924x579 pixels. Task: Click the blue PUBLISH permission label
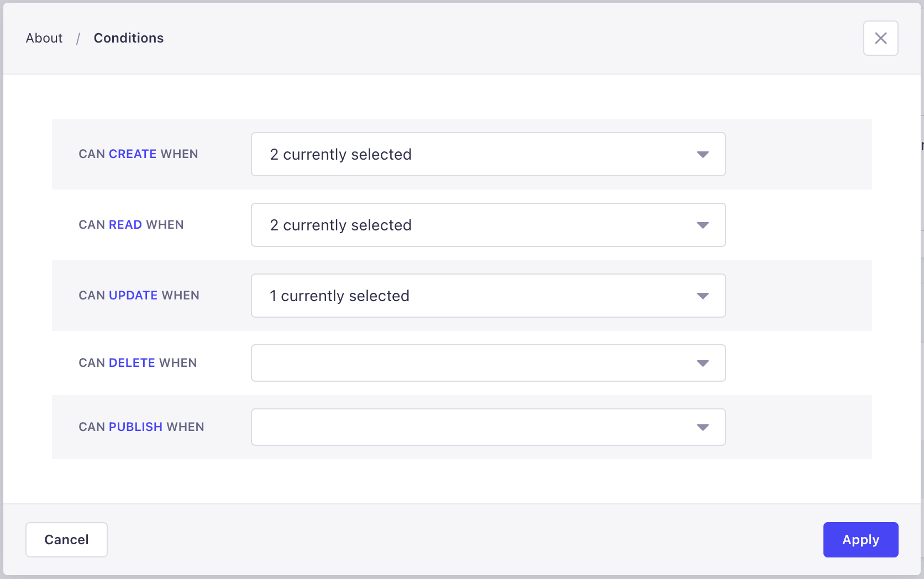(x=135, y=427)
